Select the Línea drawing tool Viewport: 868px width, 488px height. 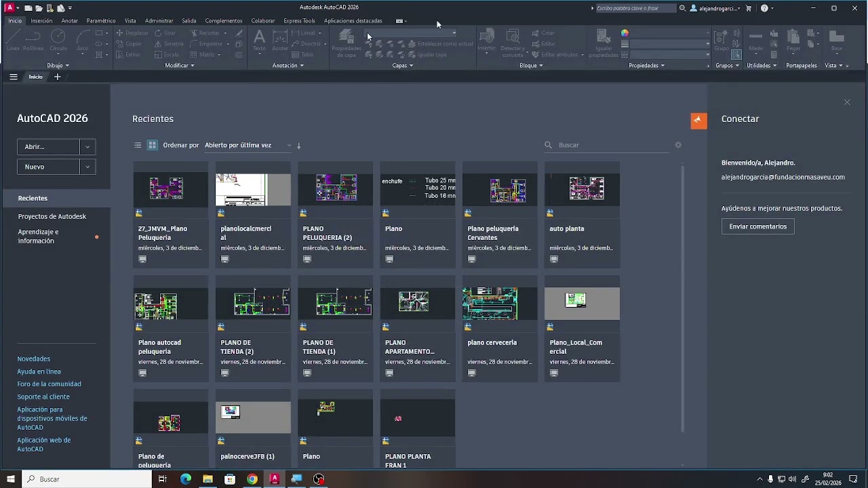pos(13,40)
